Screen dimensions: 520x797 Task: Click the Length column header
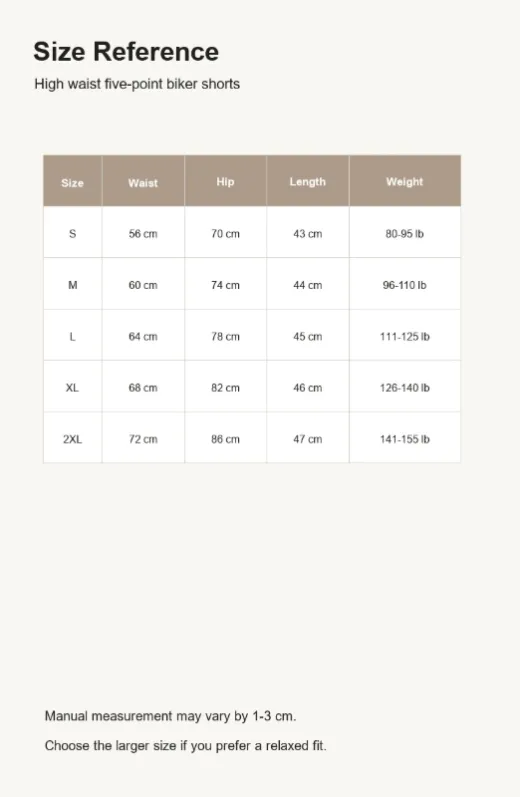click(308, 182)
